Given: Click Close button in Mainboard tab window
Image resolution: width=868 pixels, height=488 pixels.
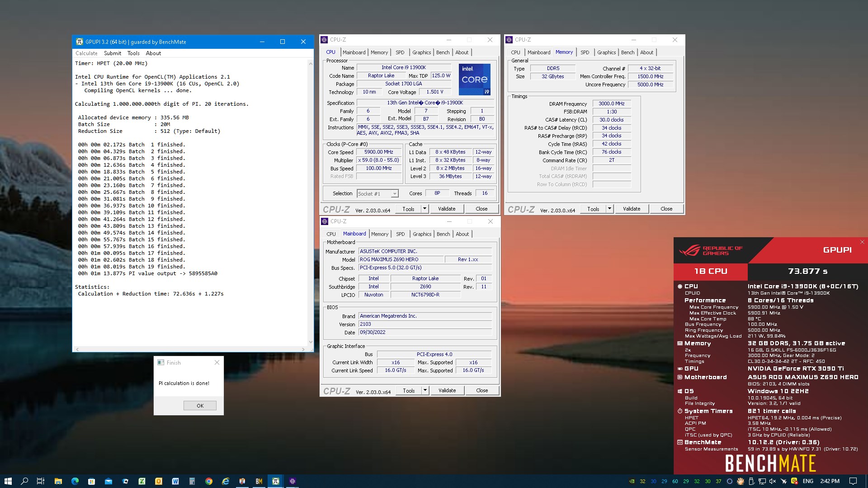Looking at the screenshot, I should pos(482,390).
